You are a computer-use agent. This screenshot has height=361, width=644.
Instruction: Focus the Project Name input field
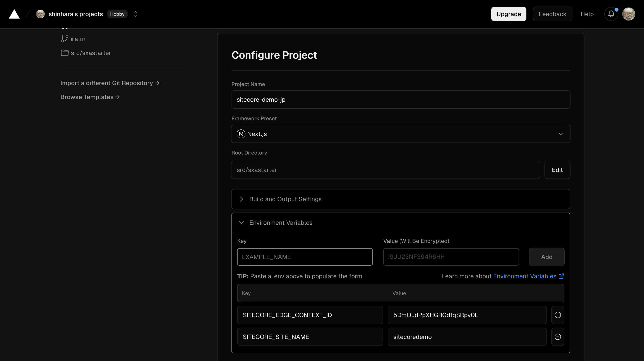[x=401, y=100]
